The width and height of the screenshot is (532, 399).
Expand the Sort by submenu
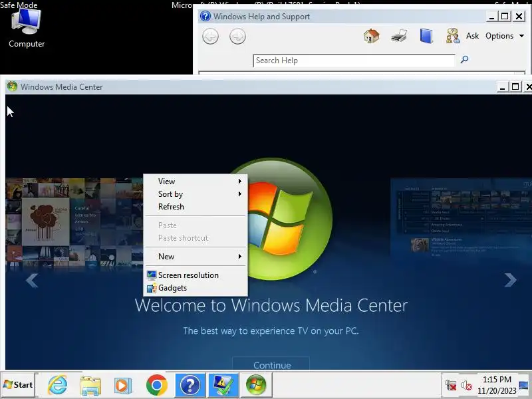coord(196,194)
